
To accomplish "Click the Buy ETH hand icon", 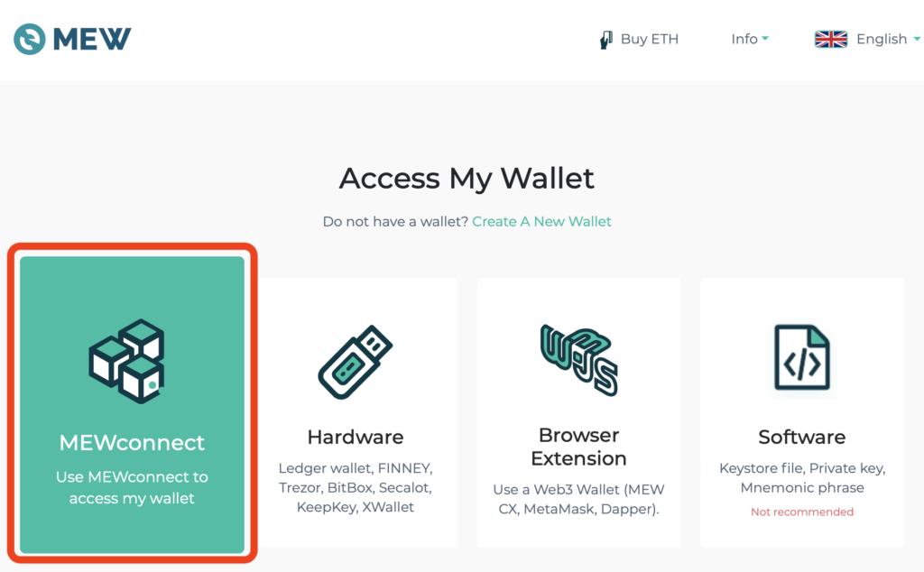I will coord(605,40).
